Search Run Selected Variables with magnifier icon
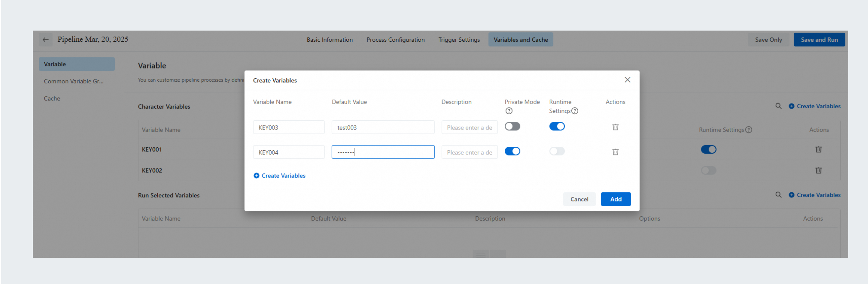The height and width of the screenshot is (284, 868). click(x=778, y=195)
